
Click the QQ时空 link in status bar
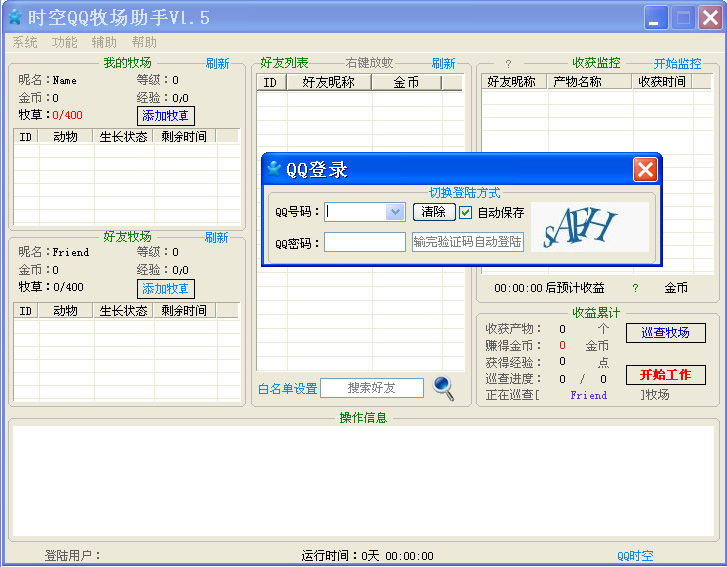coord(635,555)
